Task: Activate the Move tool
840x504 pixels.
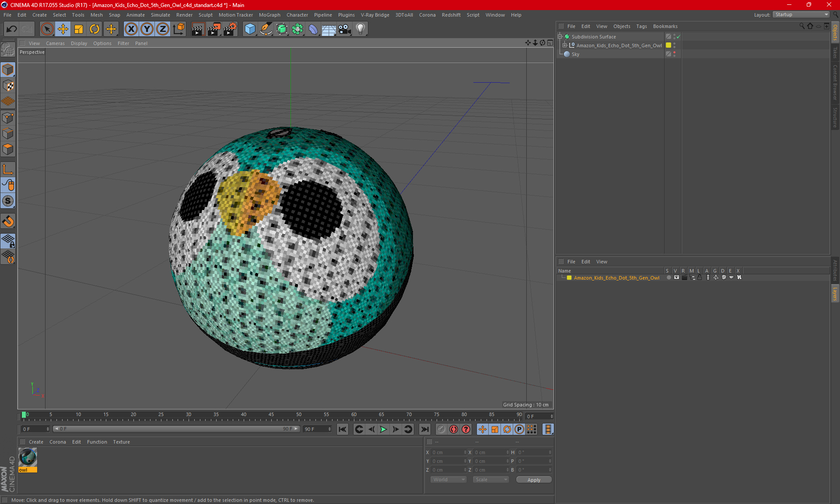Action: pyautogui.click(x=63, y=29)
